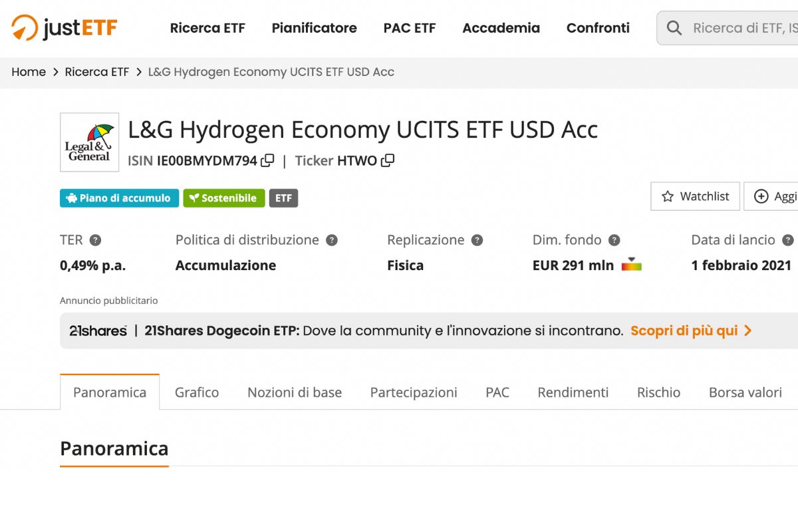This screenshot has width=798, height=532.
Task: Click the magnifying glass in the search bar
Action: (674, 28)
